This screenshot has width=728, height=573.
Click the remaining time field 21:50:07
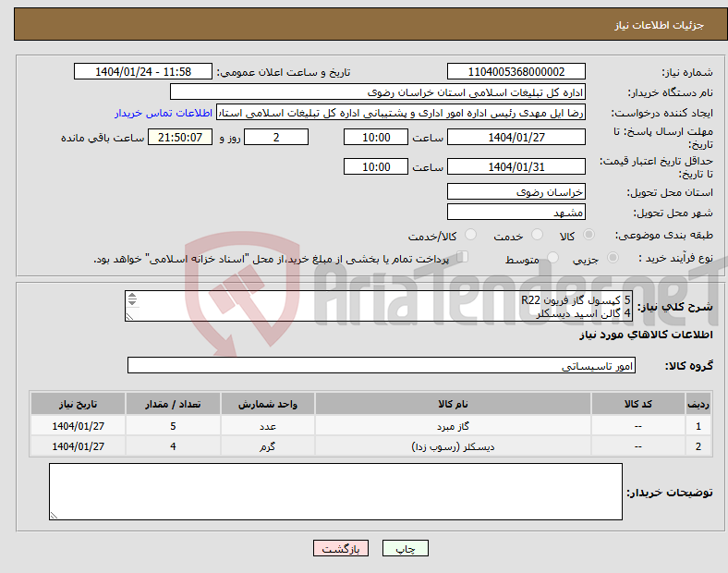(180, 137)
